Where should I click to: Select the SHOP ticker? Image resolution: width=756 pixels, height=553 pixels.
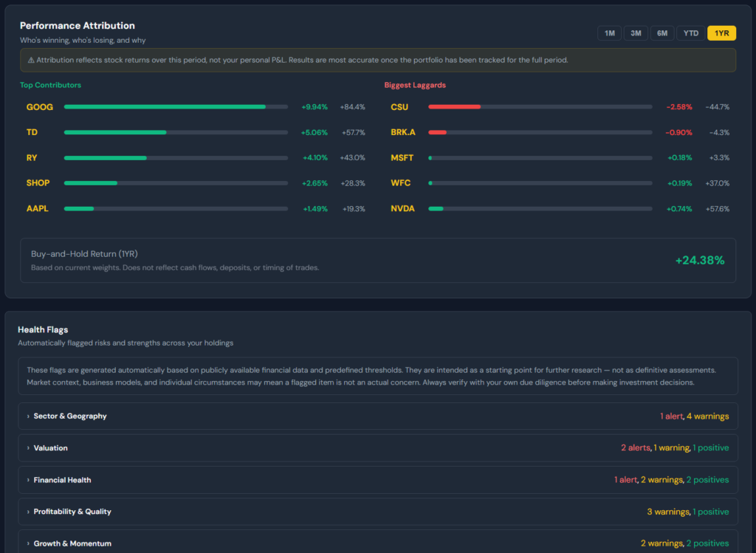[38, 182]
